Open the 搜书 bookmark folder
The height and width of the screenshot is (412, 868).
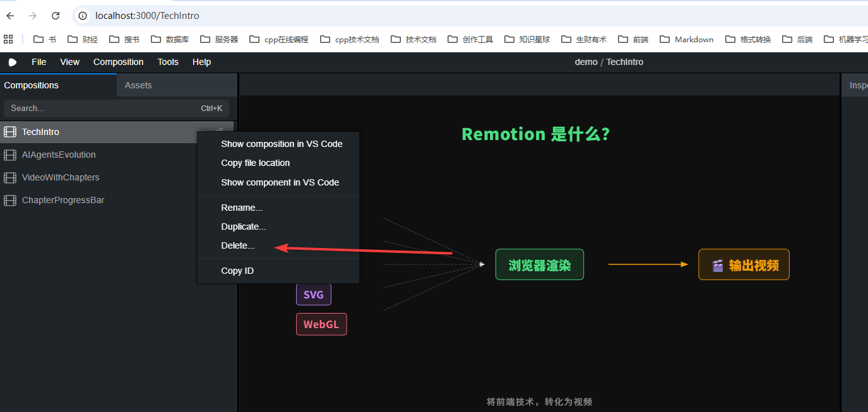point(124,39)
